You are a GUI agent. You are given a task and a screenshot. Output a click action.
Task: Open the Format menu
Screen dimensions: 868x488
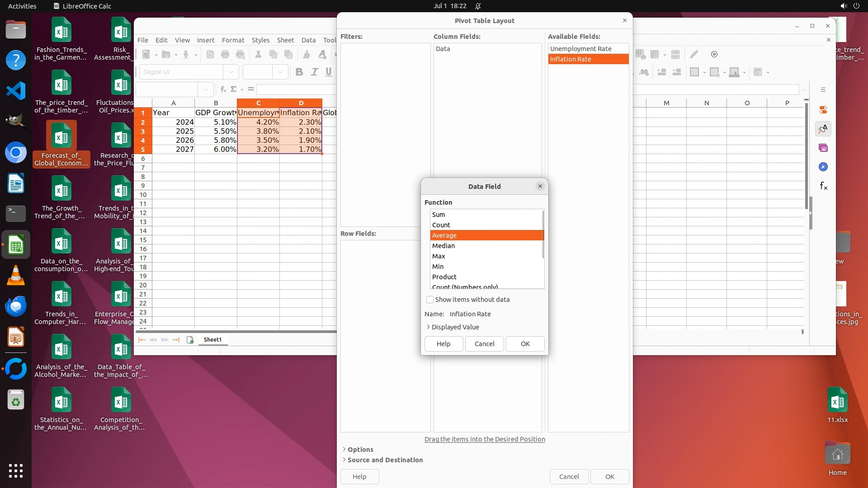pyautogui.click(x=233, y=40)
